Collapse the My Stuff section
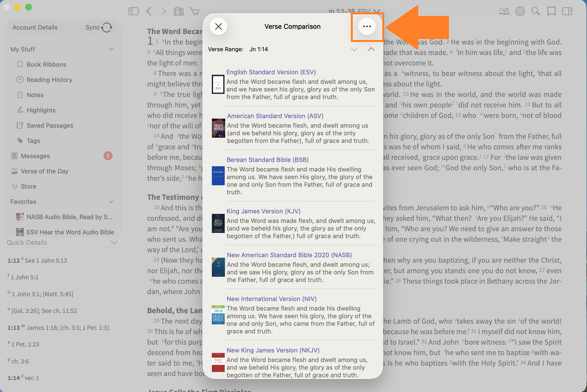The height and width of the screenshot is (392, 587). tap(111, 49)
